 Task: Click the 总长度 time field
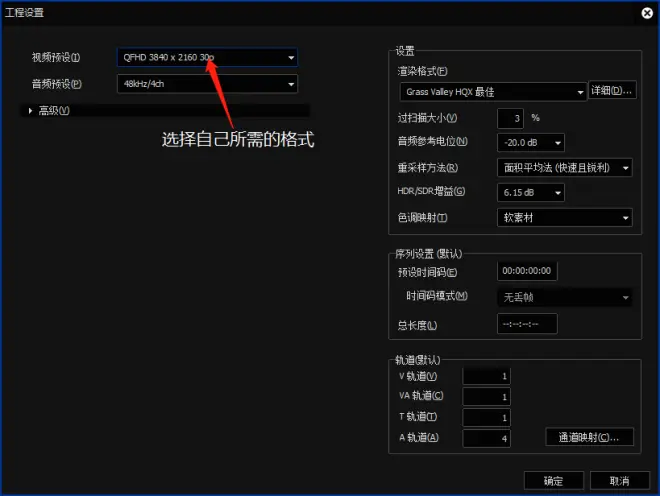pyautogui.click(x=527, y=324)
